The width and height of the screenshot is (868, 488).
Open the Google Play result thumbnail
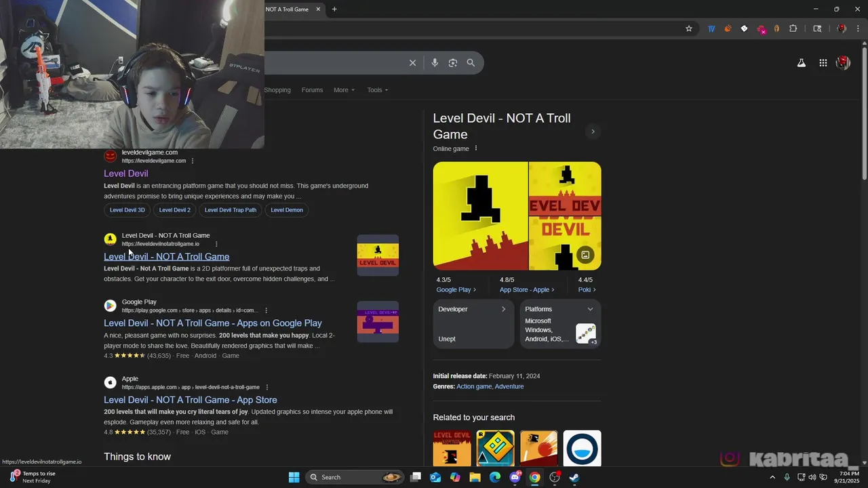click(378, 321)
